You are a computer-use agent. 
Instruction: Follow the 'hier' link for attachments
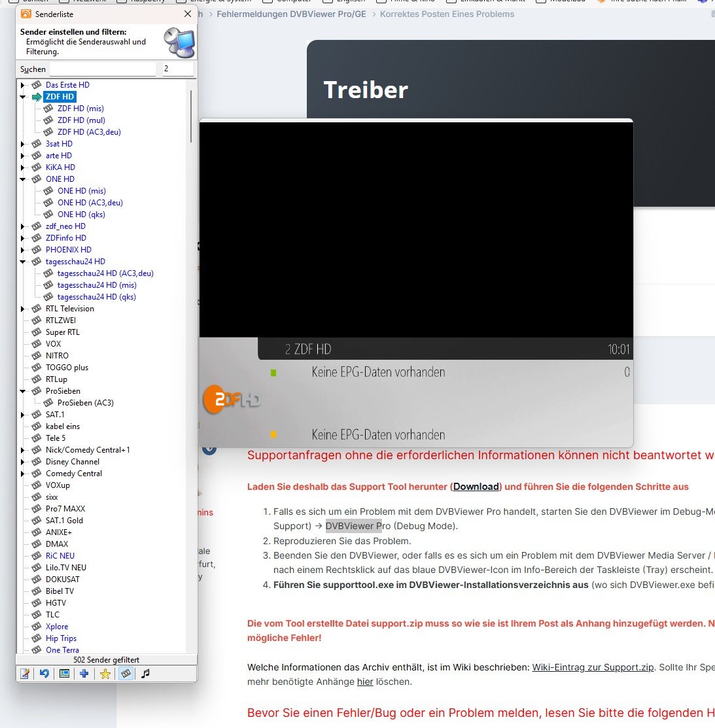pos(365,682)
